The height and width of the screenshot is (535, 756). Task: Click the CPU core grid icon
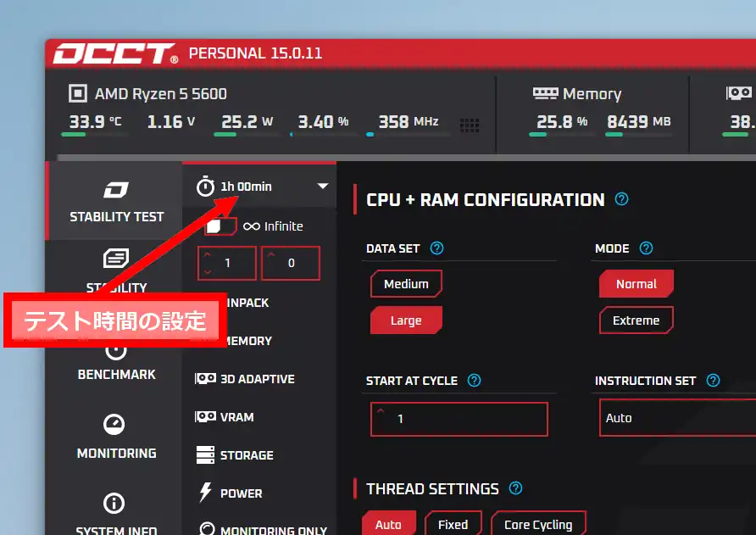coord(469,125)
